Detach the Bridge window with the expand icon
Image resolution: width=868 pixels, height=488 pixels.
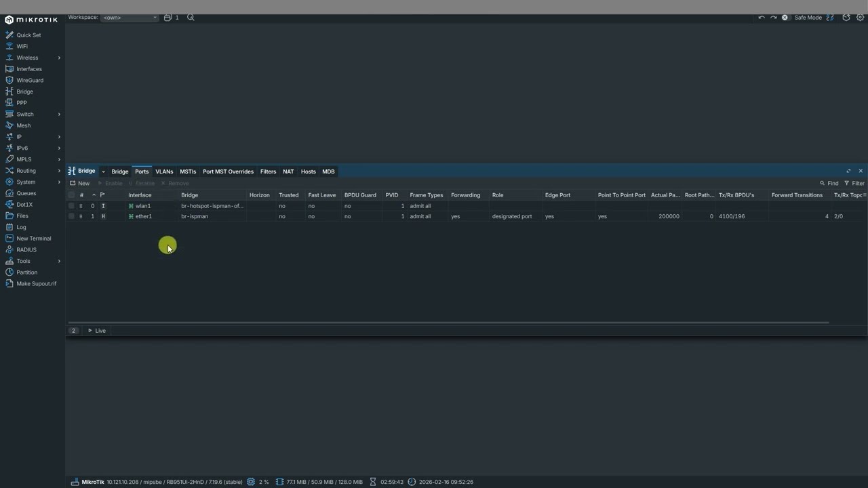coord(848,171)
